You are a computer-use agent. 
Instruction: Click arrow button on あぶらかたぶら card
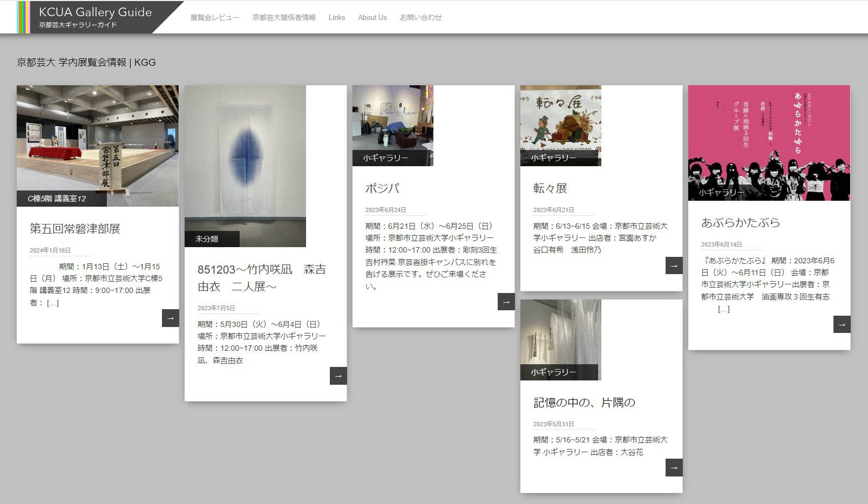pos(842,324)
